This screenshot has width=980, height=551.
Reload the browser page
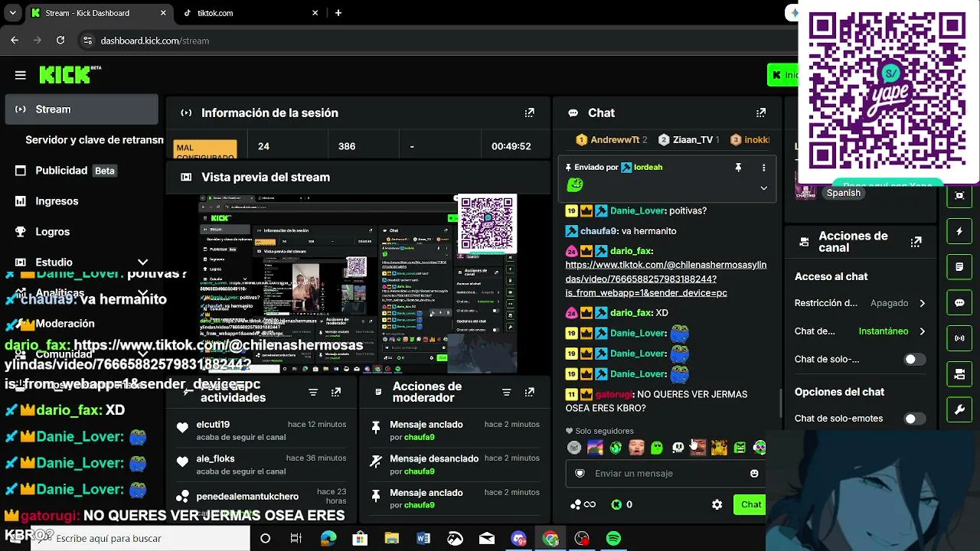tap(61, 41)
